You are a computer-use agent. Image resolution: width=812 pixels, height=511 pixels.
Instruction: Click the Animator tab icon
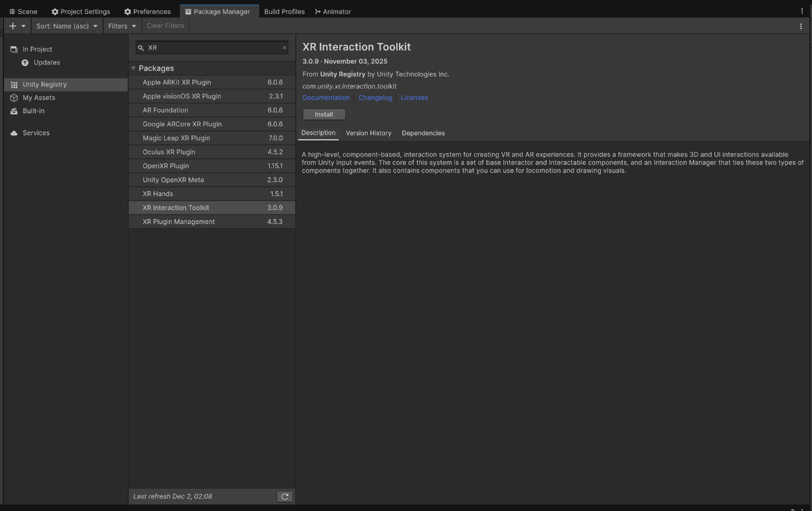tap(318, 12)
